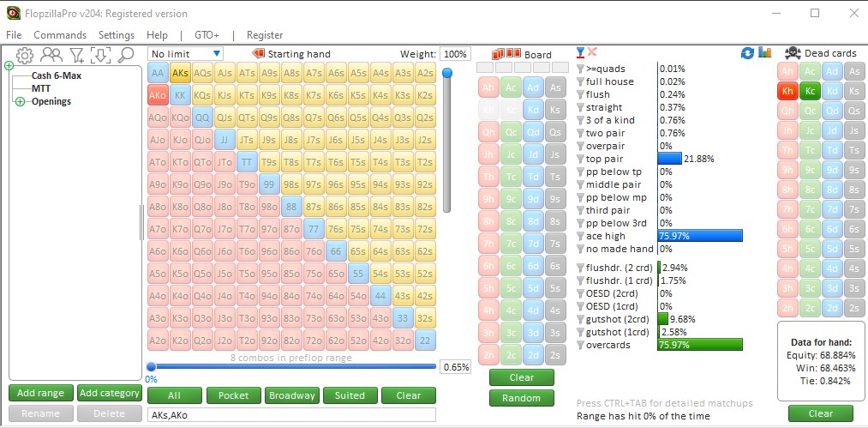Click the magnifying glass search icon

(x=126, y=55)
